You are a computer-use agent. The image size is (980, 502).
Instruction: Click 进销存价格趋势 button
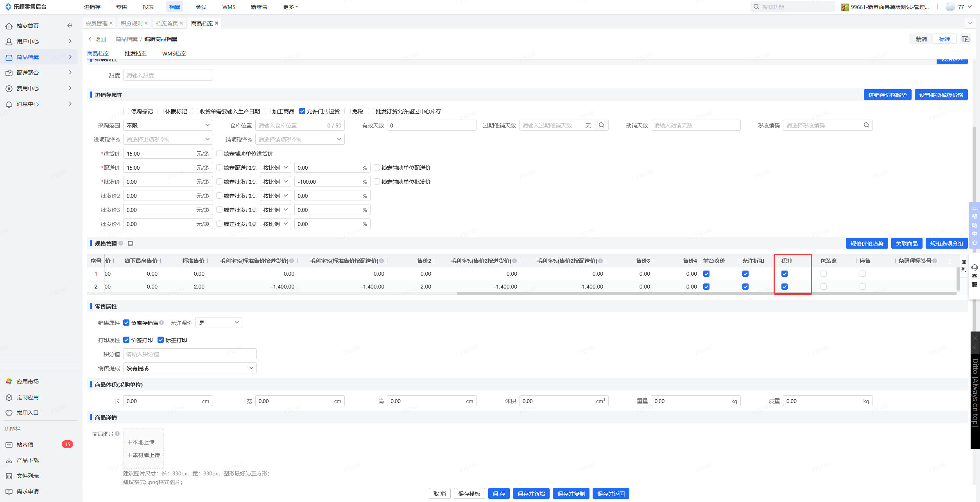point(887,95)
